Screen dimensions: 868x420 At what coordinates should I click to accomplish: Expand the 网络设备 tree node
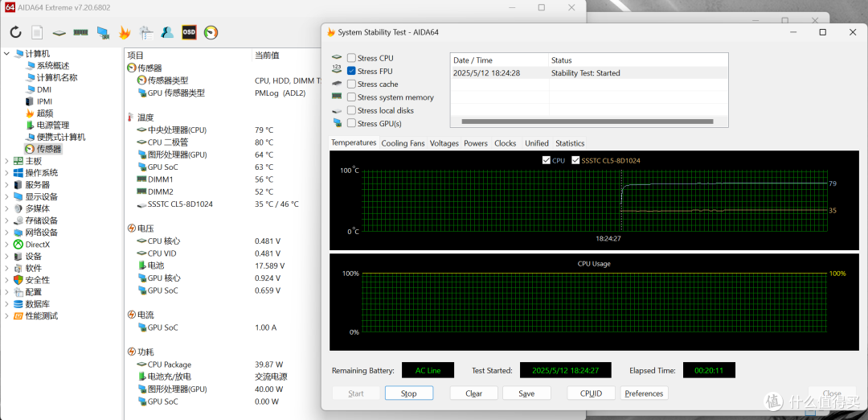point(6,233)
